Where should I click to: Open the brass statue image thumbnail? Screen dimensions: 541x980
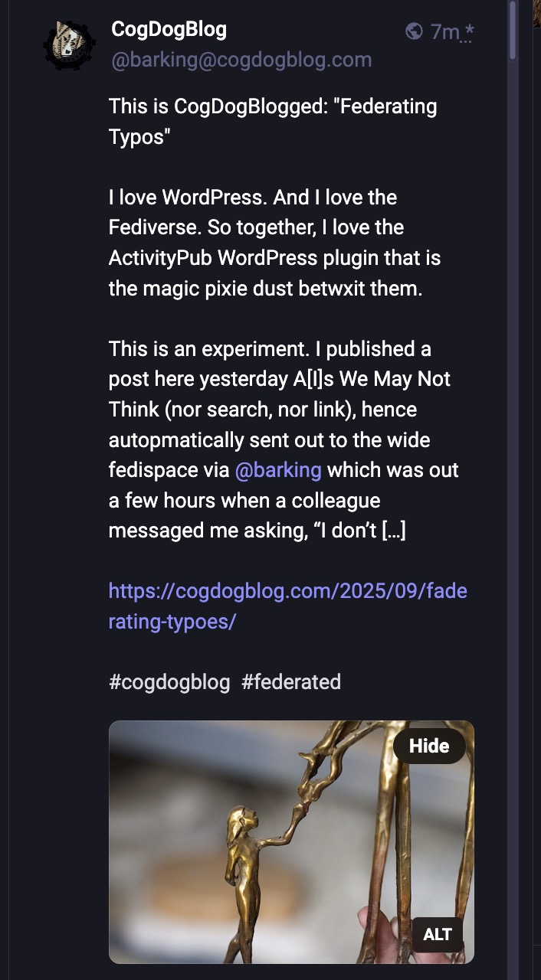coord(291,841)
